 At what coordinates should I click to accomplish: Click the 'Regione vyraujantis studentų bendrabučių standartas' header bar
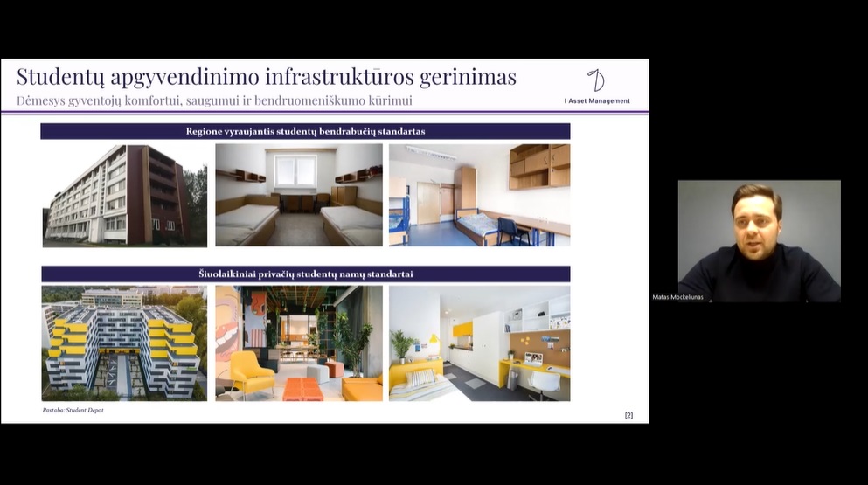(305, 131)
